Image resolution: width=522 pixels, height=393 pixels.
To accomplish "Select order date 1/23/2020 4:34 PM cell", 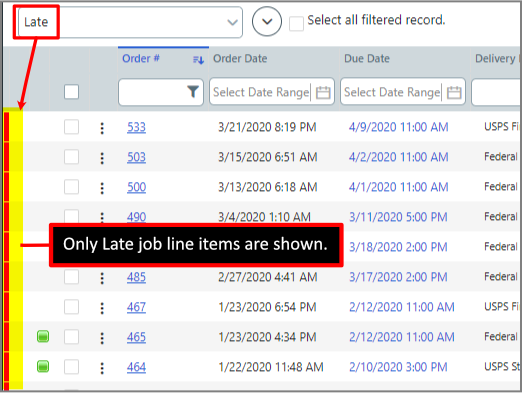I will point(267,337).
